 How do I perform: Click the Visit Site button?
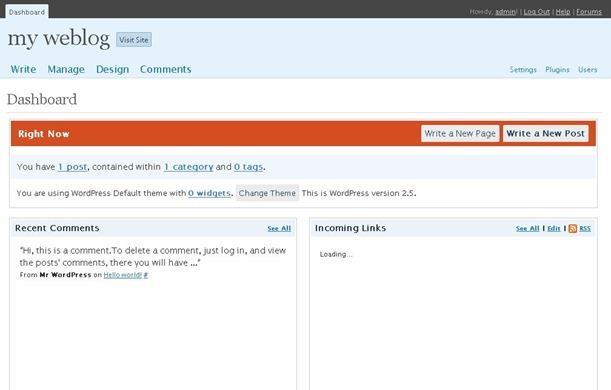click(134, 40)
